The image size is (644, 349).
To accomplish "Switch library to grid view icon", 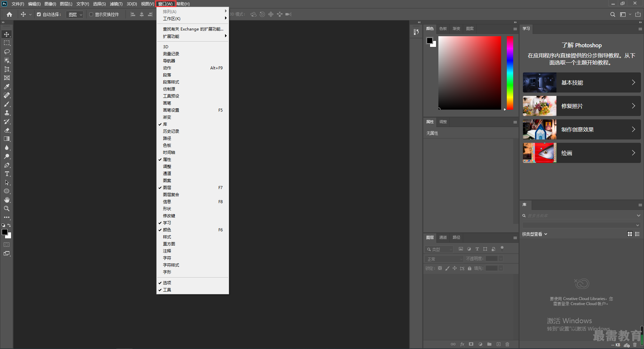I will click(630, 234).
